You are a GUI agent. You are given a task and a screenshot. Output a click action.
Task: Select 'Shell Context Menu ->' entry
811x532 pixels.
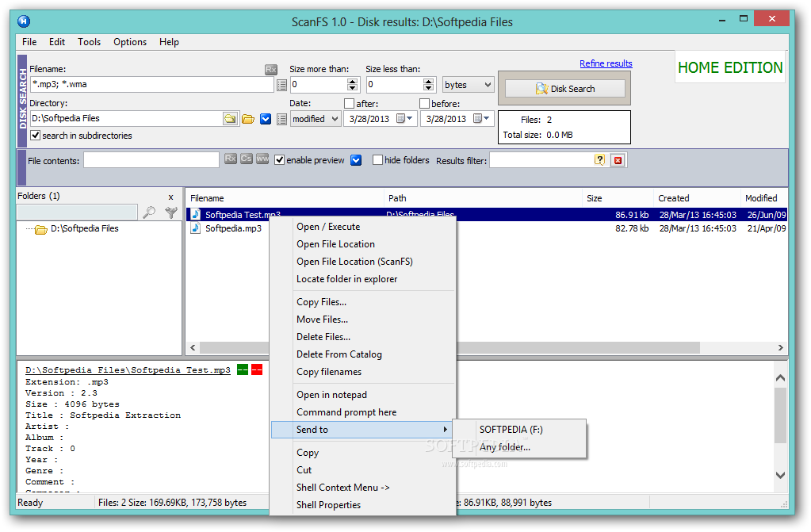click(x=362, y=487)
